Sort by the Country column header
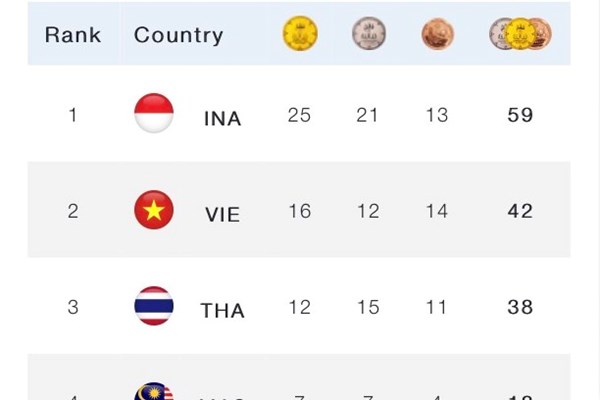 tap(176, 34)
